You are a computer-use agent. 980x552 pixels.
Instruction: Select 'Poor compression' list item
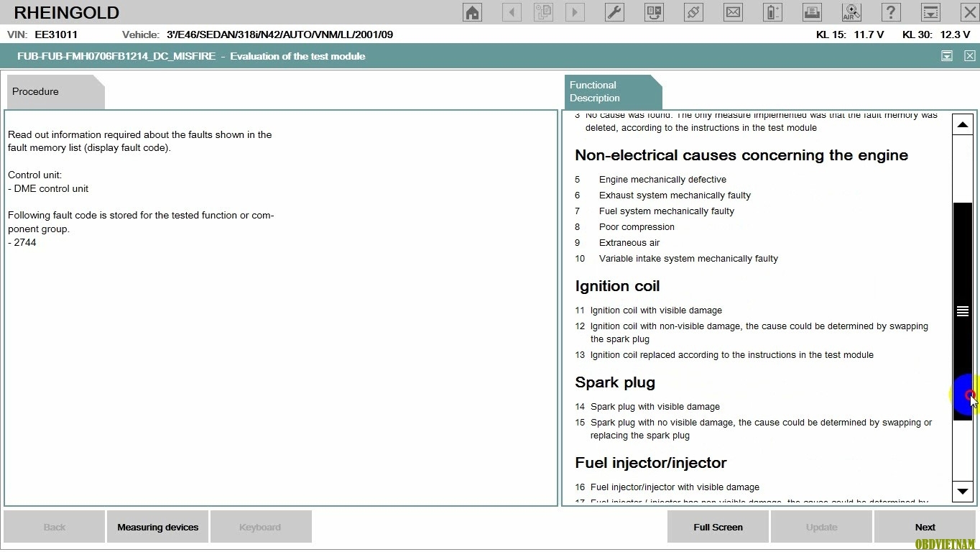pos(637,227)
